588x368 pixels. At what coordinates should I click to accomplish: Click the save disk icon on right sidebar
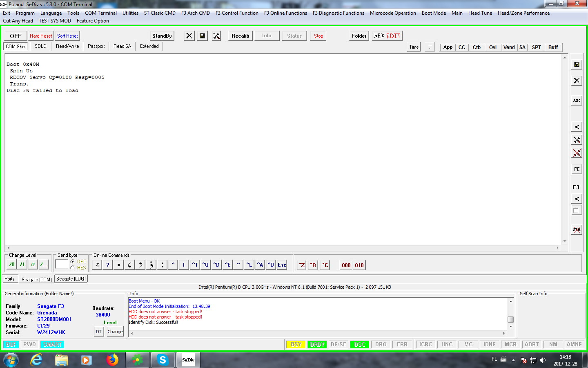tap(577, 64)
